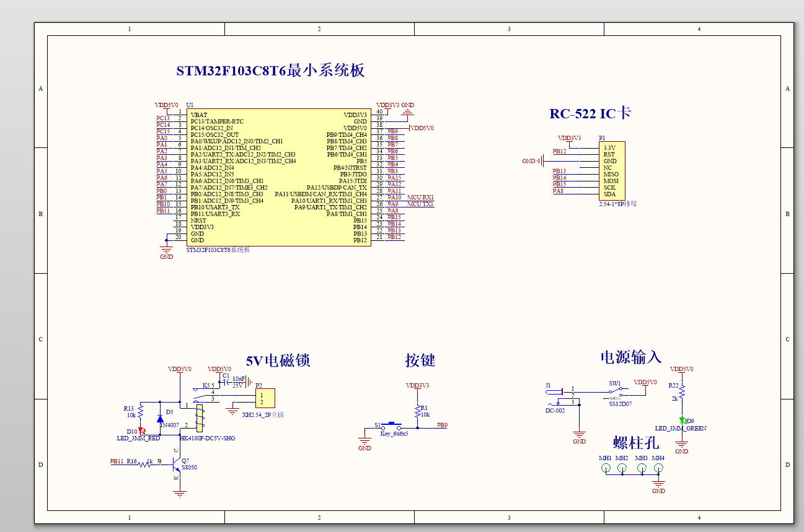The height and width of the screenshot is (532, 804).
Task: Click the MH1 mounting hole symbol
Action: pyautogui.click(x=606, y=468)
